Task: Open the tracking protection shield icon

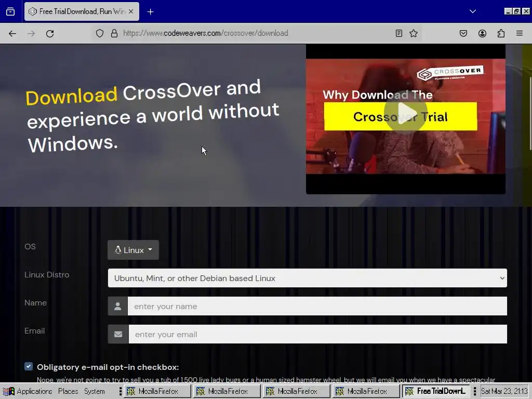Action: tap(99, 33)
